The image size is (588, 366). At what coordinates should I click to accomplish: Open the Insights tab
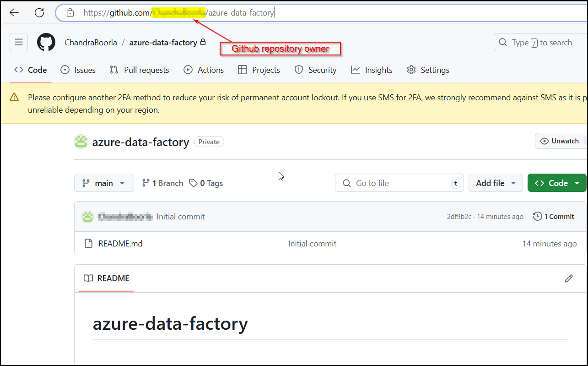(x=372, y=70)
